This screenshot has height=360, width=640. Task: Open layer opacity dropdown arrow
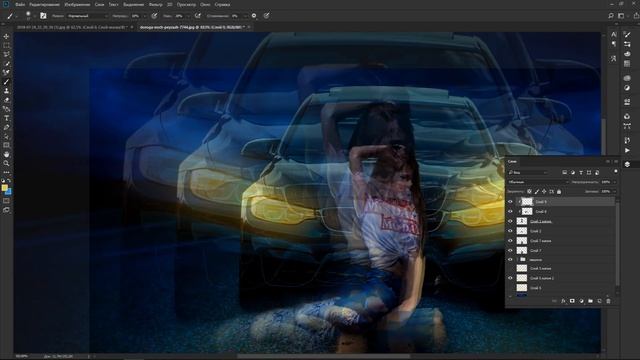pos(615,182)
